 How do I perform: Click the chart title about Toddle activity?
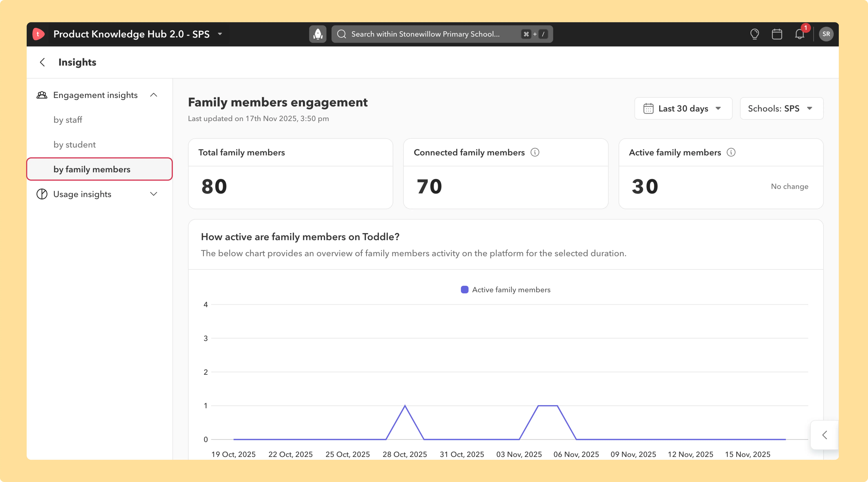[300, 237]
